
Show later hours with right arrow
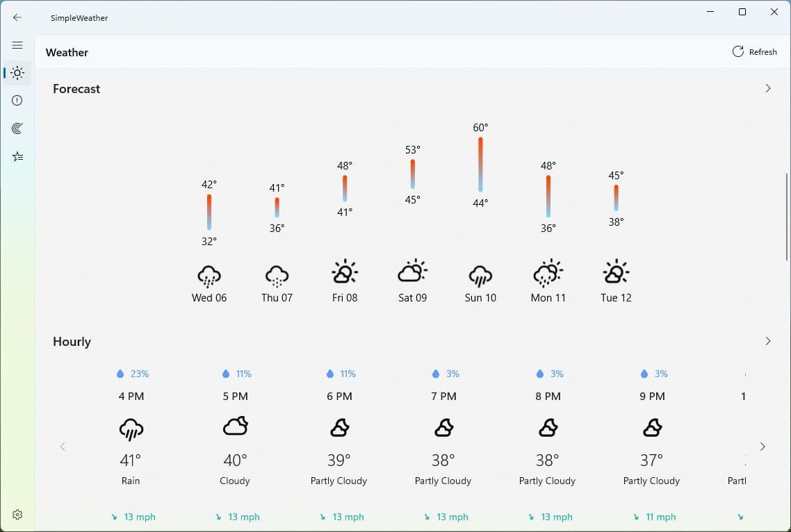763,447
